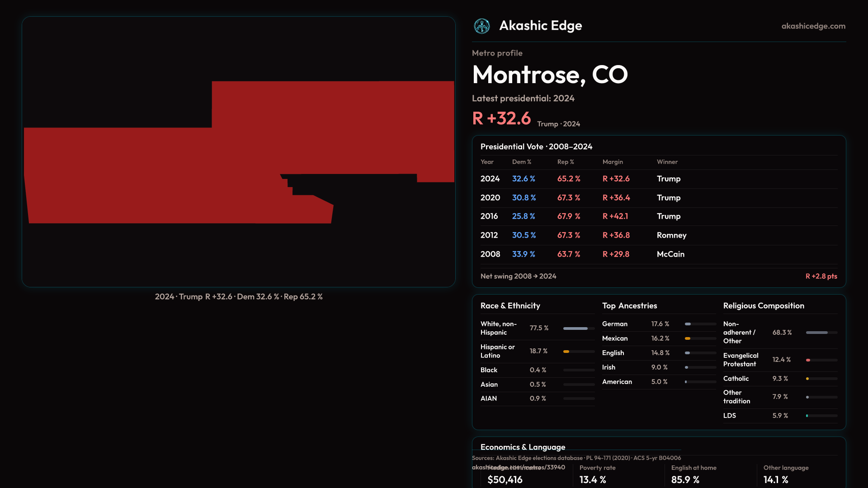The image size is (868, 488).
Task: Click the Mexican ancestry orange bar
Action: pos(687,338)
